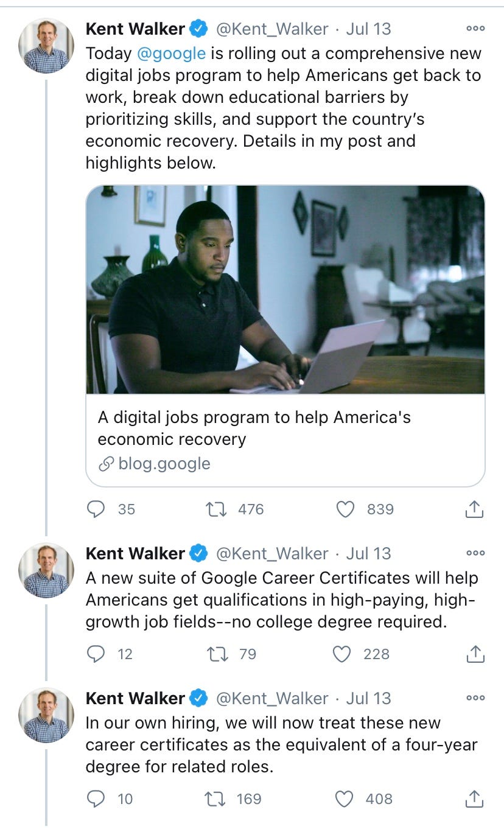Retweet the tweet with 79 retweets
504x832 pixels.
point(217,654)
